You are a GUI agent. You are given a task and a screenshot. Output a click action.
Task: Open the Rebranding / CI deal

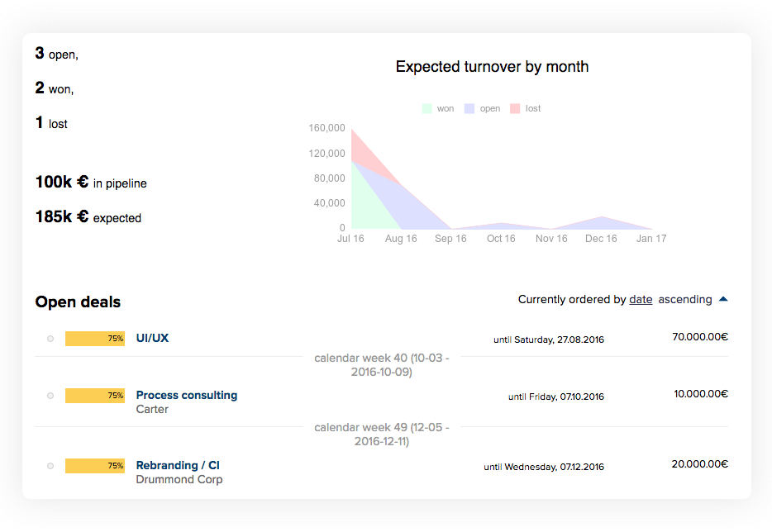(x=178, y=465)
